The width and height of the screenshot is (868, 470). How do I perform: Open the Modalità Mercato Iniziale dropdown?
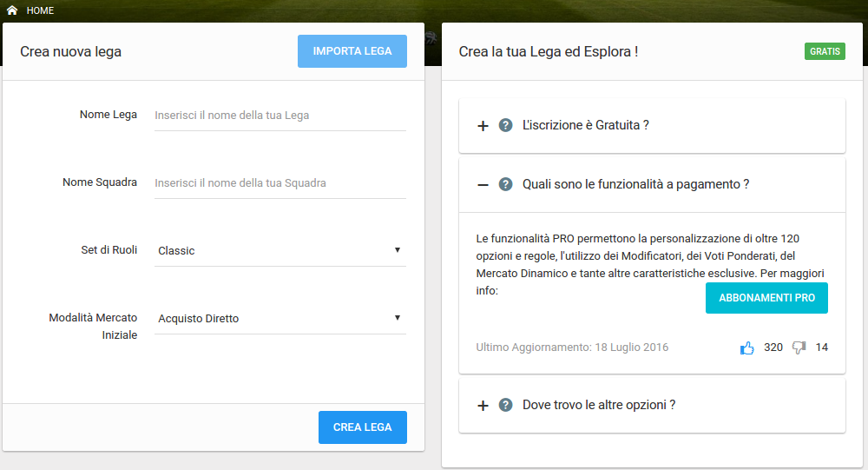(x=279, y=318)
